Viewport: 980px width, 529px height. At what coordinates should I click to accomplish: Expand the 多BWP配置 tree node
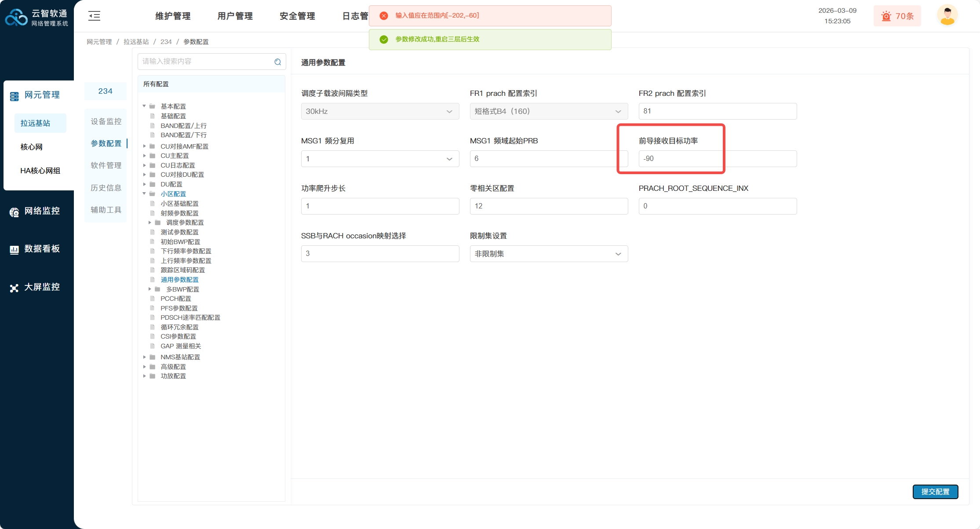coord(150,289)
